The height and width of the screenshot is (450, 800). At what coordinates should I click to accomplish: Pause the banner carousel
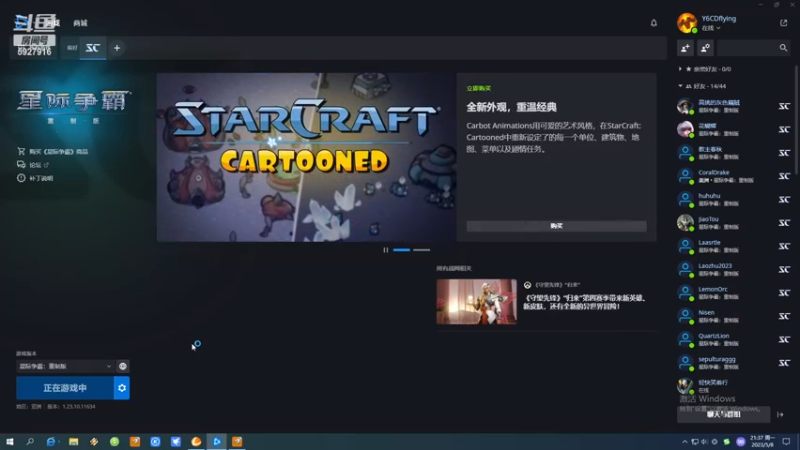386,250
